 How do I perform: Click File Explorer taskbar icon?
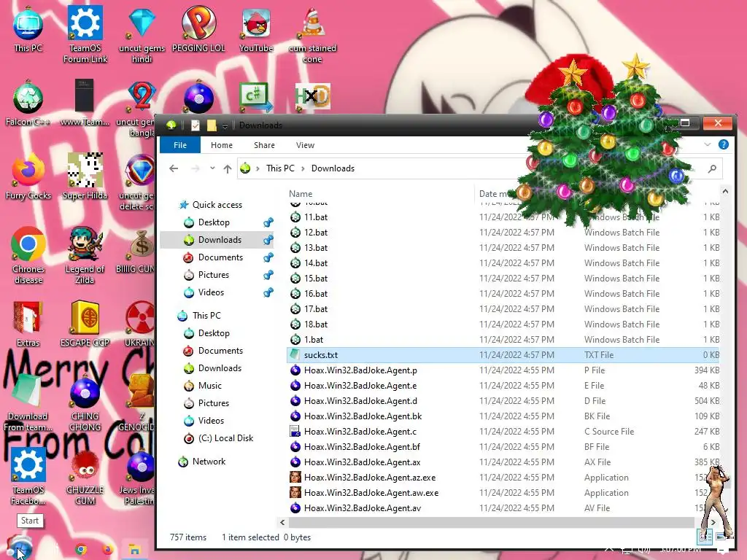click(134, 550)
